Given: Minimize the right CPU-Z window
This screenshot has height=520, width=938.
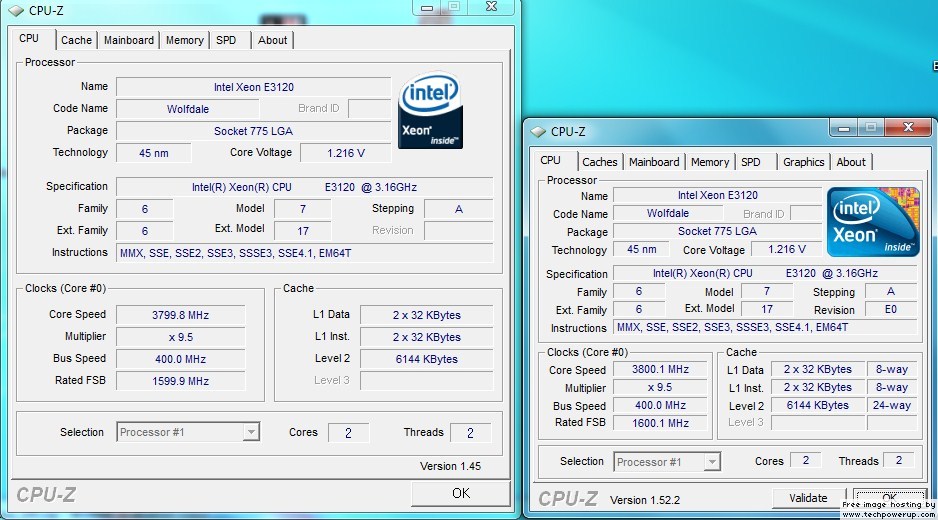Looking at the screenshot, I should 843,127.
